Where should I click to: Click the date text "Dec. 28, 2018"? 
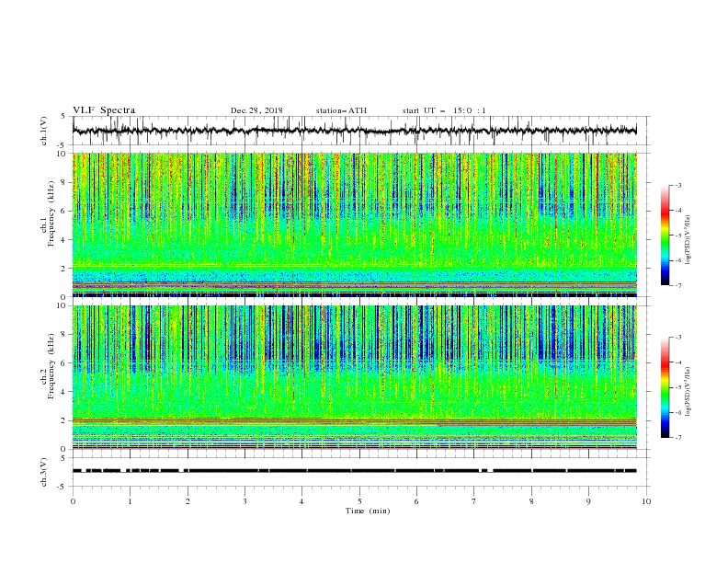256,110
